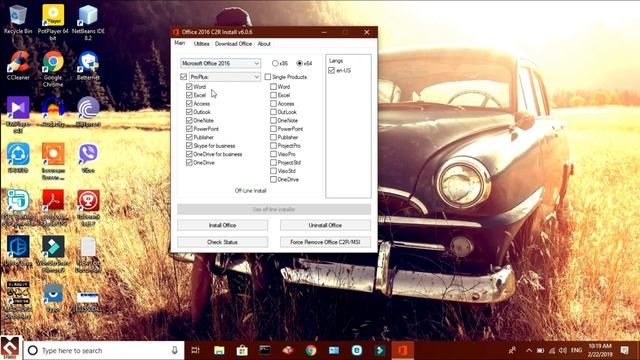Viewport: 640px width, 360px height.
Task: Switch to the Main tab
Action: (x=180, y=43)
